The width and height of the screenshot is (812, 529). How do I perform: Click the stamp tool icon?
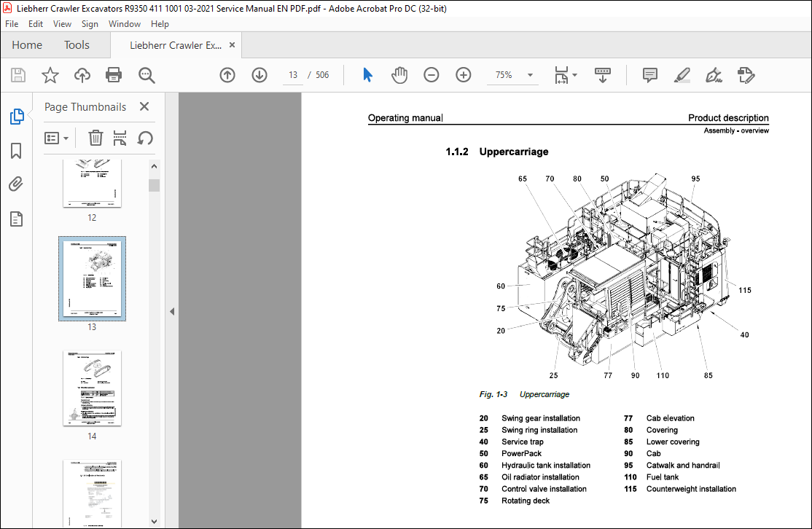point(746,75)
